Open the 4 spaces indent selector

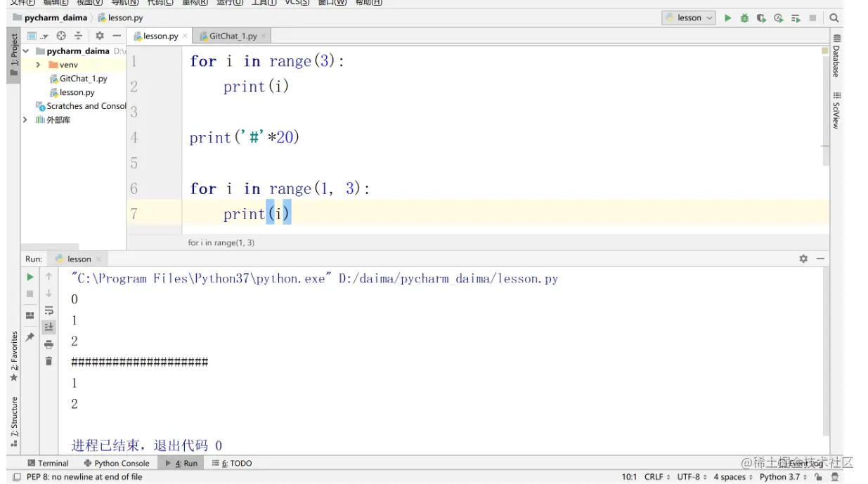click(733, 477)
